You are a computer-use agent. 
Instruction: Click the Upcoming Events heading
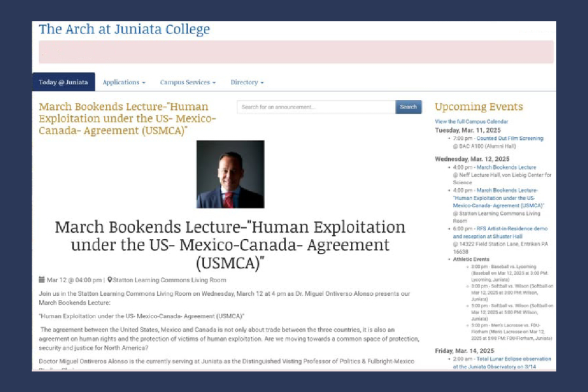(x=479, y=106)
